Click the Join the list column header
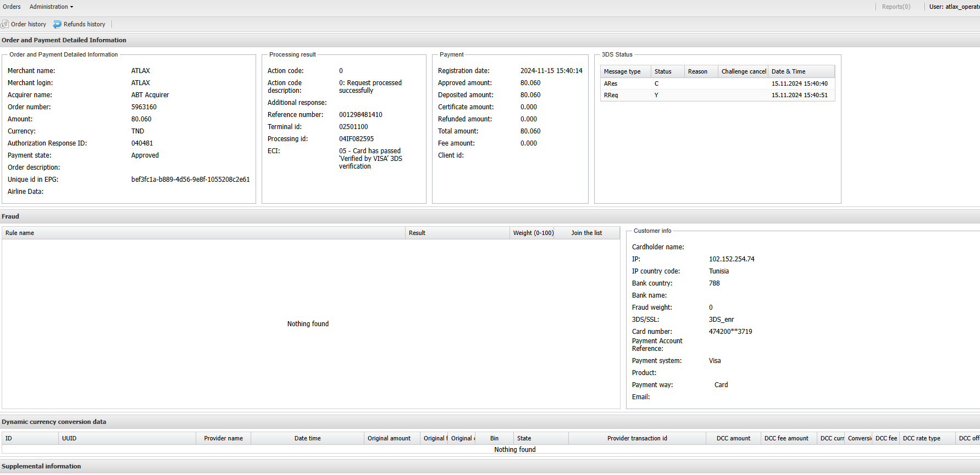 coord(586,233)
